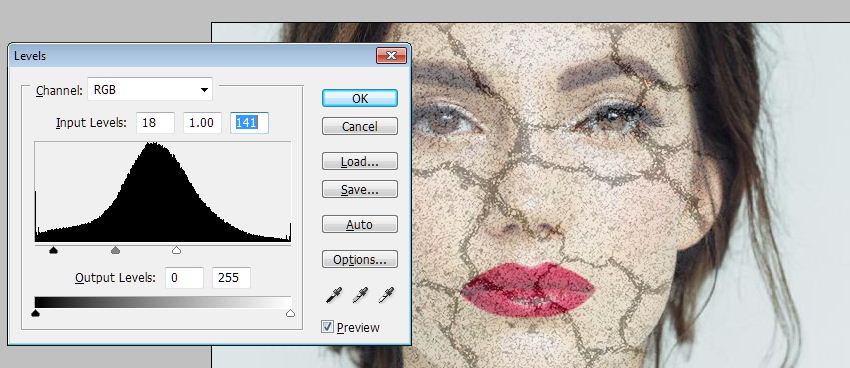Image resolution: width=850 pixels, height=368 pixels.
Task: Cancel the Levels dialog
Action: [x=360, y=126]
